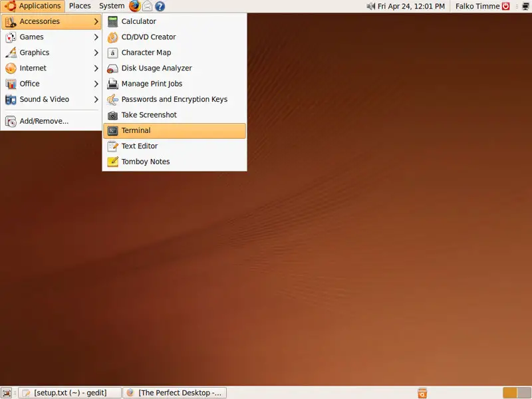Click the Accessories category icon
This screenshot has width=532, height=399.
[11, 21]
